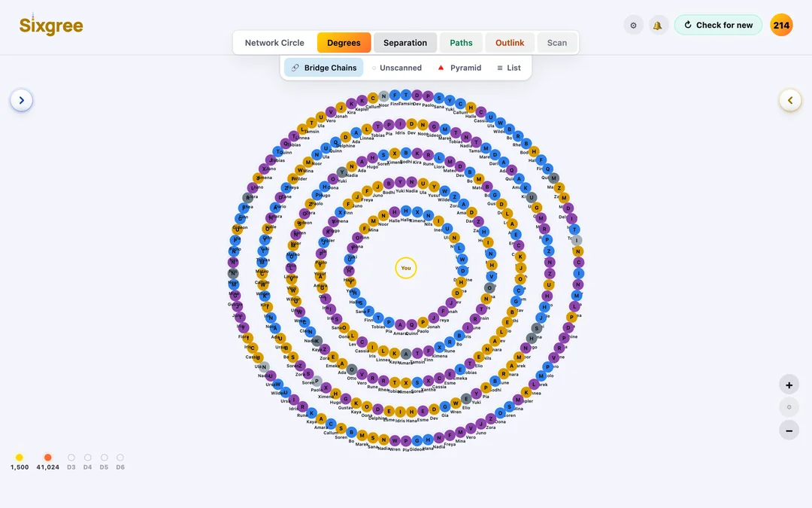Image resolution: width=812 pixels, height=508 pixels.
Task: Toggle the D3 degree filter
Action: (x=71, y=458)
